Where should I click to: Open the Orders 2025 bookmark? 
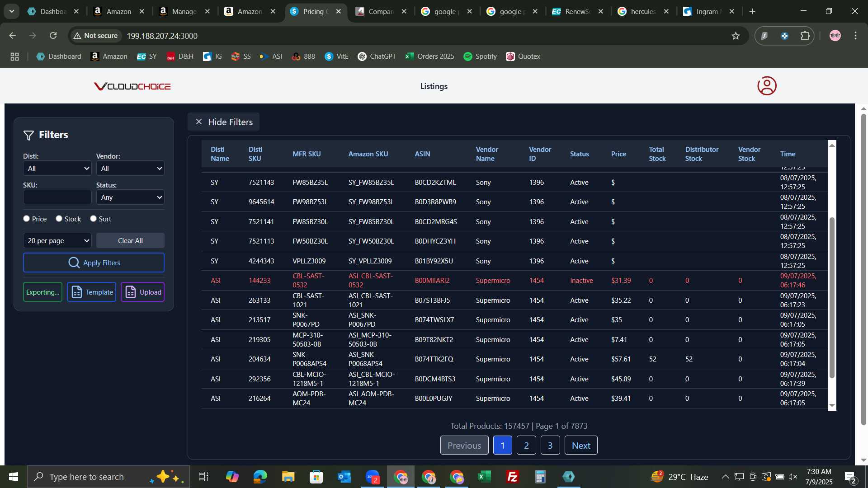[x=429, y=56]
